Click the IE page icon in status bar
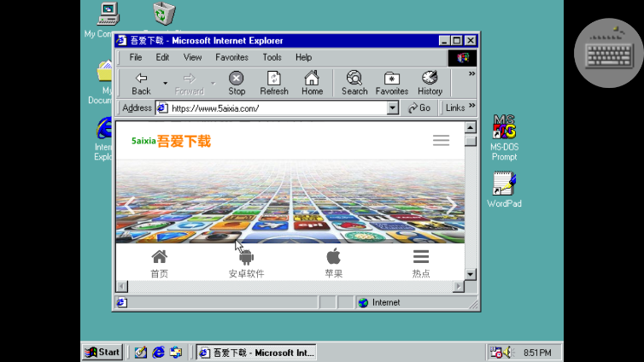 click(x=121, y=302)
